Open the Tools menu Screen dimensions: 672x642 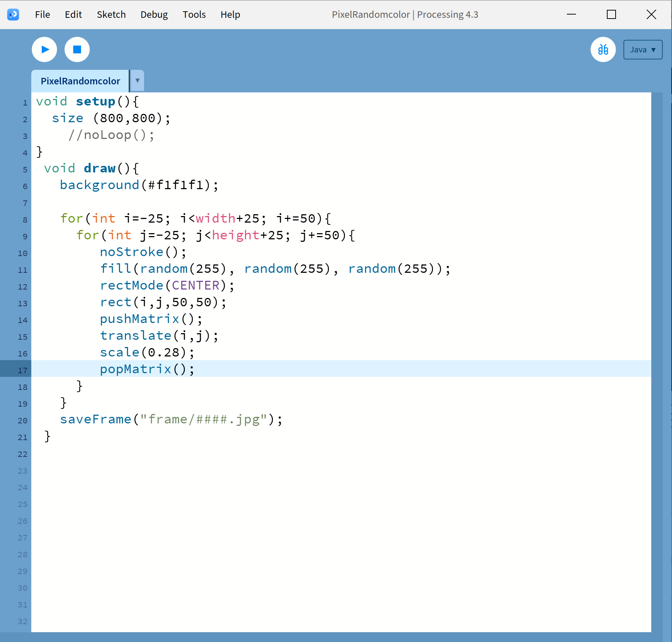coord(194,15)
